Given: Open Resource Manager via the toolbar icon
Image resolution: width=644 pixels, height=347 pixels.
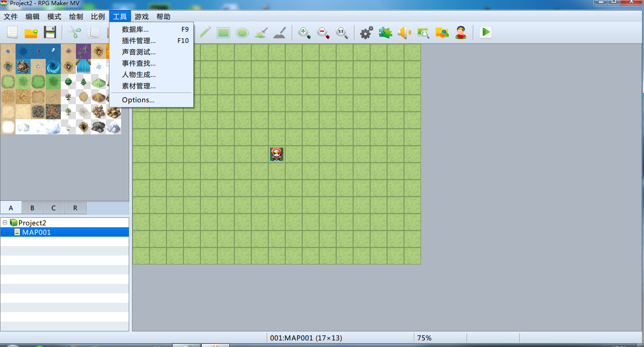Looking at the screenshot, I should 442,33.
